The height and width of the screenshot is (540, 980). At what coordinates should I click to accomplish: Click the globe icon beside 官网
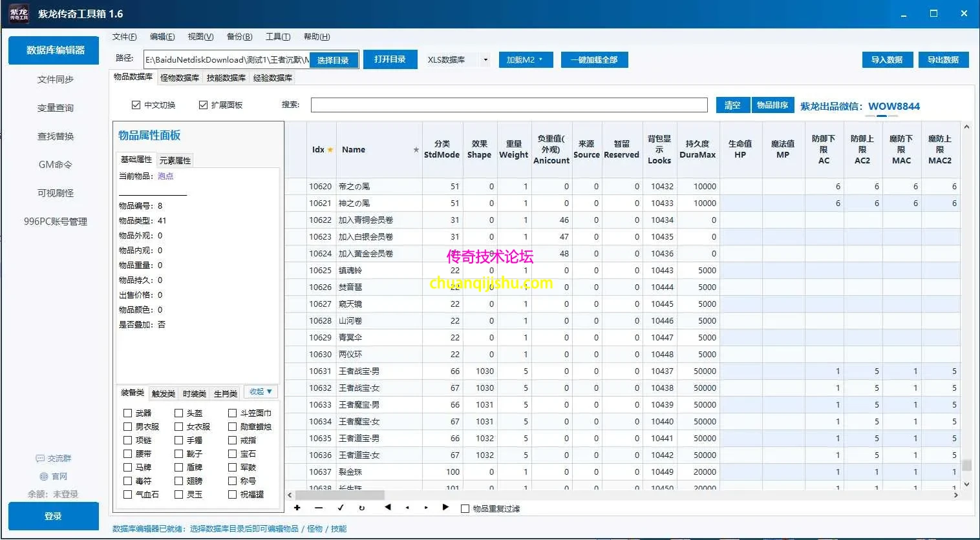click(44, 477)
